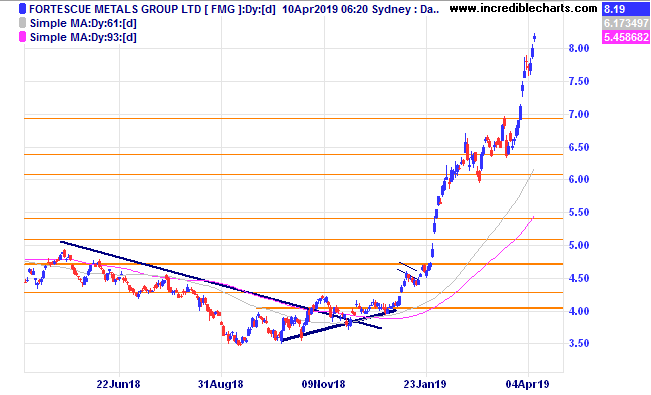Select the Simple MA:Dy:61:[d] legend label

pyautogui.click(x=83, y=23)
